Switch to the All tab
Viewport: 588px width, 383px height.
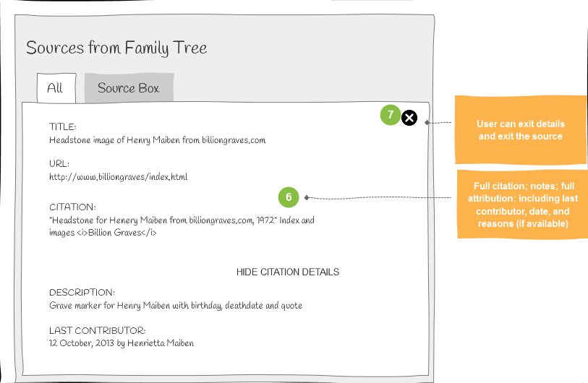[56, 88]
